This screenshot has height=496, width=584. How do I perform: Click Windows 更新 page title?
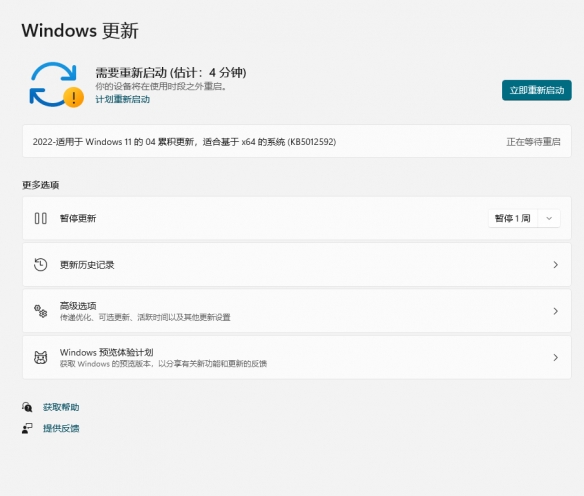coord(80,31)
